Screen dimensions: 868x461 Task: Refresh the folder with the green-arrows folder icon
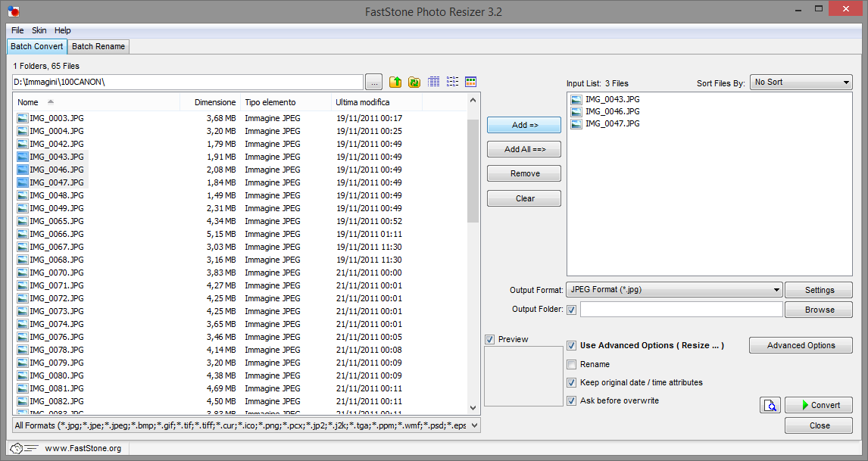click(x=414, y=82)
